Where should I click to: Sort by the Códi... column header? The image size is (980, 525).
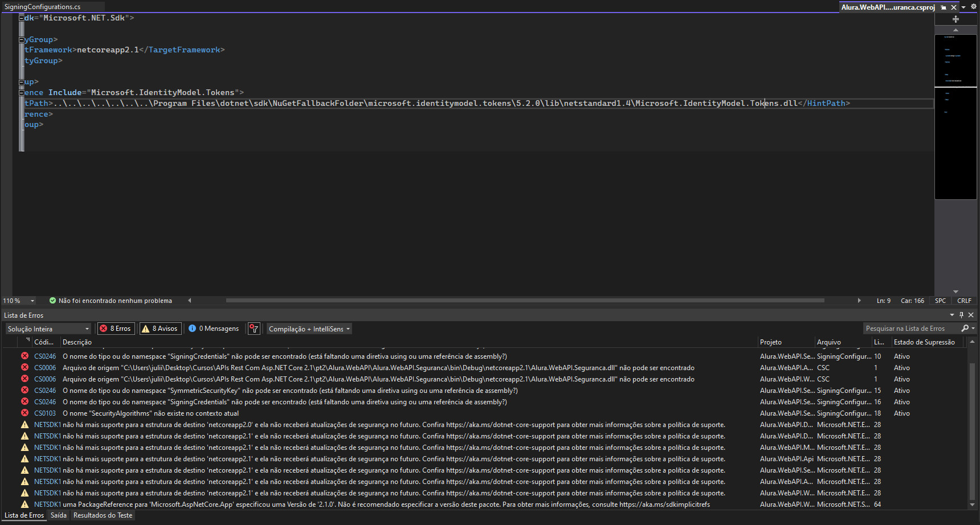(46, 342)
